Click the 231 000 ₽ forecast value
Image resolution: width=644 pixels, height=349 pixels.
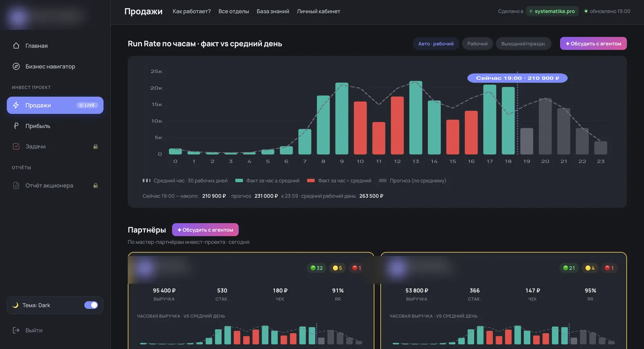point(266,196)
